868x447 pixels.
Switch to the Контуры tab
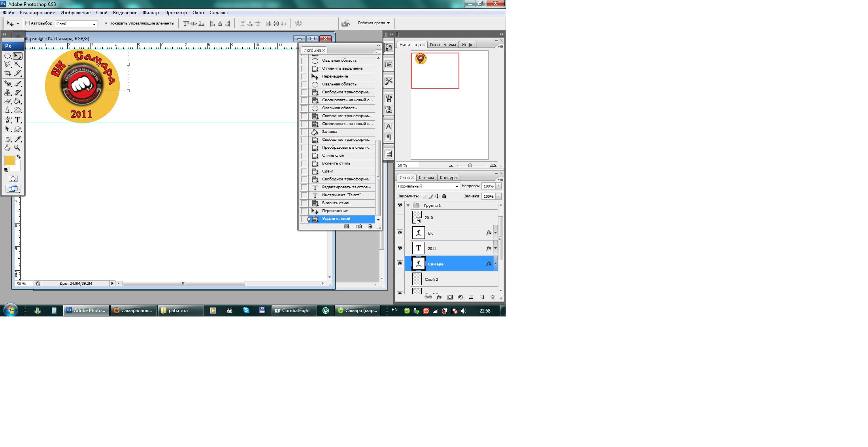[448, 178]
